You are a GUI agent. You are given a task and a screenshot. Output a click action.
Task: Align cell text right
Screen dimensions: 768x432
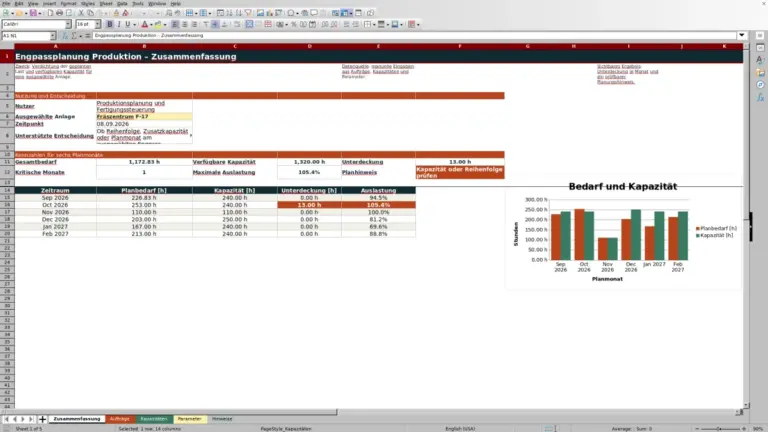click(x=194, y=24)
